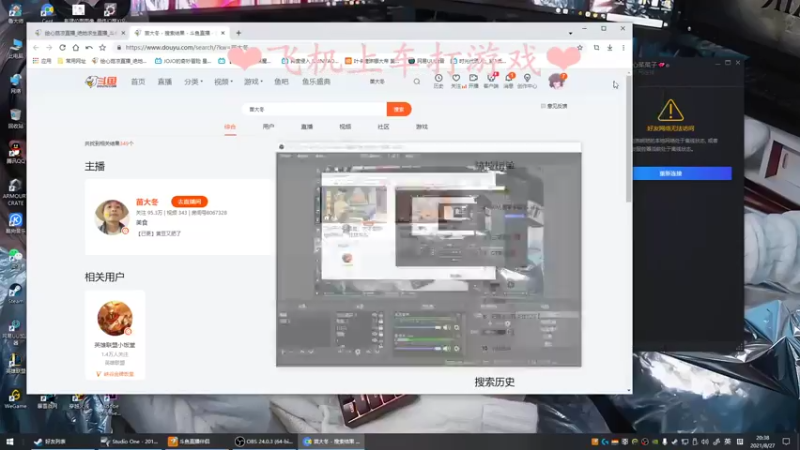
Task: Click the streamer avatar under 主播
Action: click(112, 217)
